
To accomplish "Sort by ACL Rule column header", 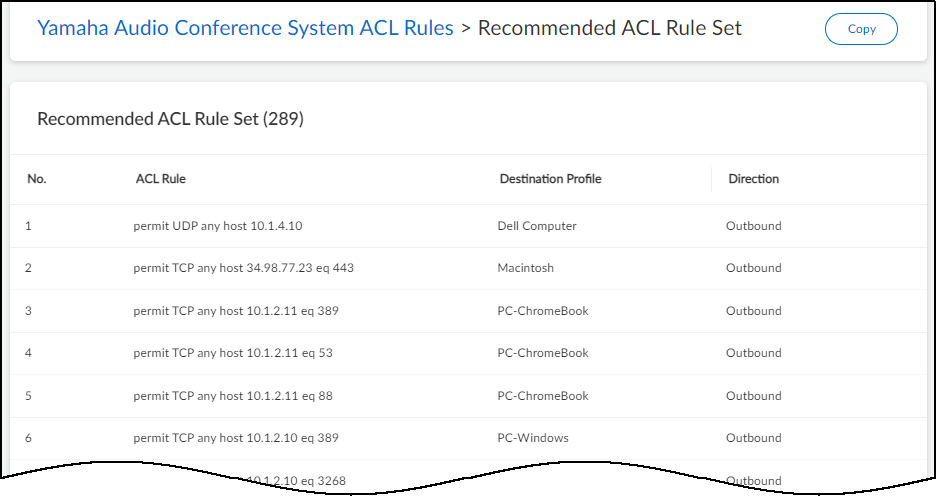I will [x=161, y=179].
